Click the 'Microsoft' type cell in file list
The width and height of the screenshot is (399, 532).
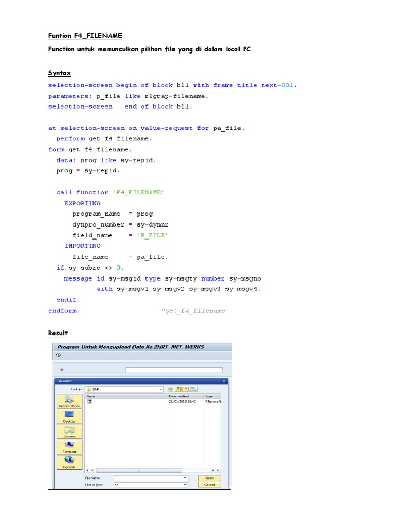coord(213,401)
